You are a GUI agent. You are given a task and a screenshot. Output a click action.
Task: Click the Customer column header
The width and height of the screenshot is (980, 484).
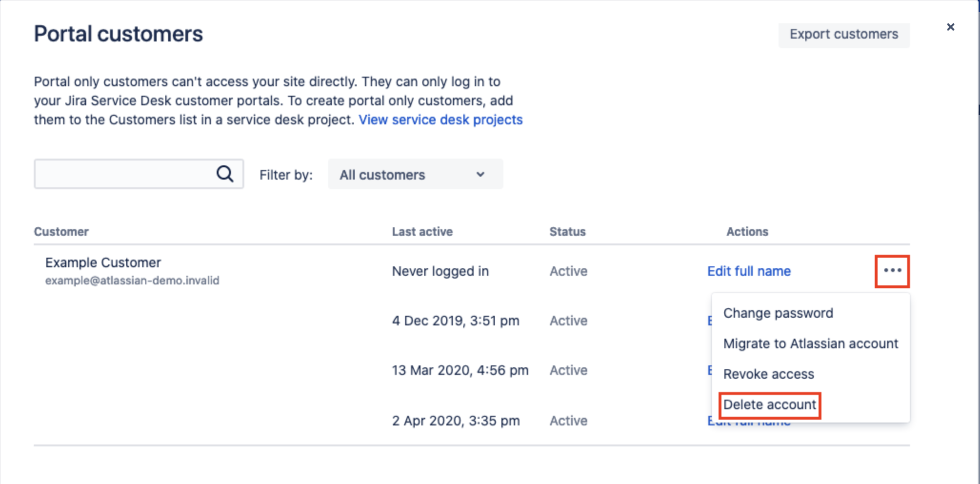click(61, 232)
